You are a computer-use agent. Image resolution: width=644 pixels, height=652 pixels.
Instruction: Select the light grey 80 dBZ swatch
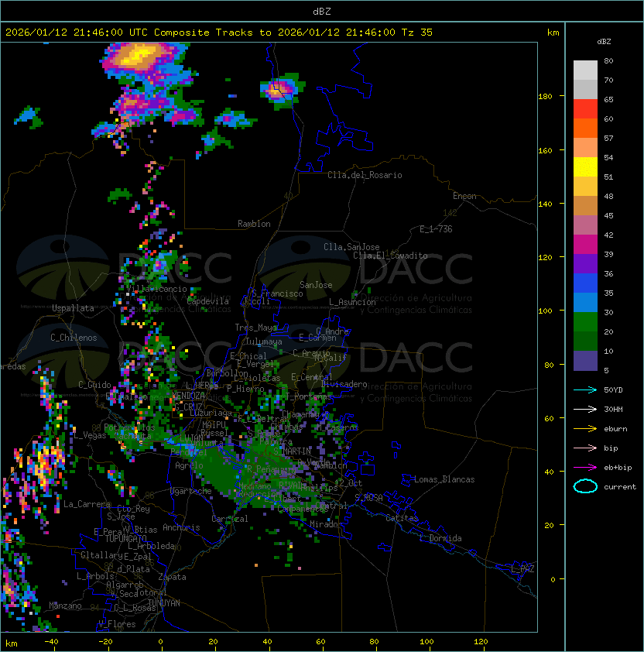585,70
